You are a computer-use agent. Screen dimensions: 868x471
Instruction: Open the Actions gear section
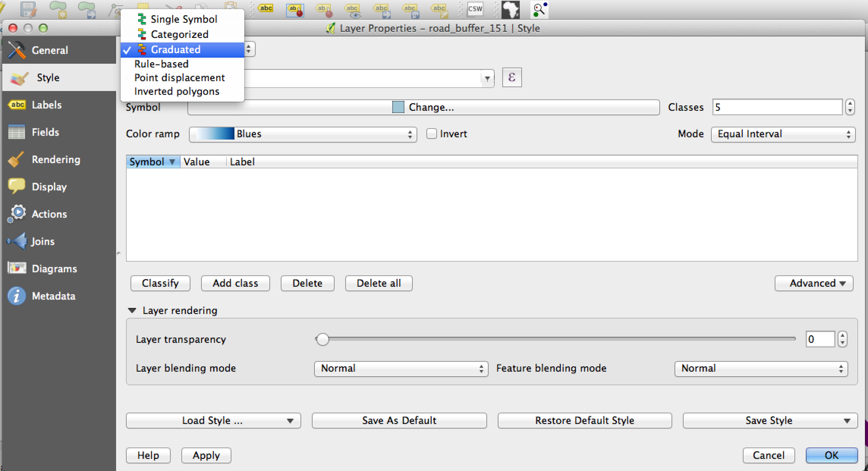click(49, 214)
